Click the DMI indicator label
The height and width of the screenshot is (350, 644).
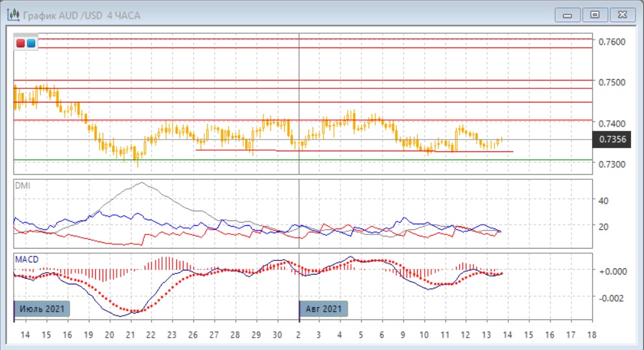coord(22,185)
